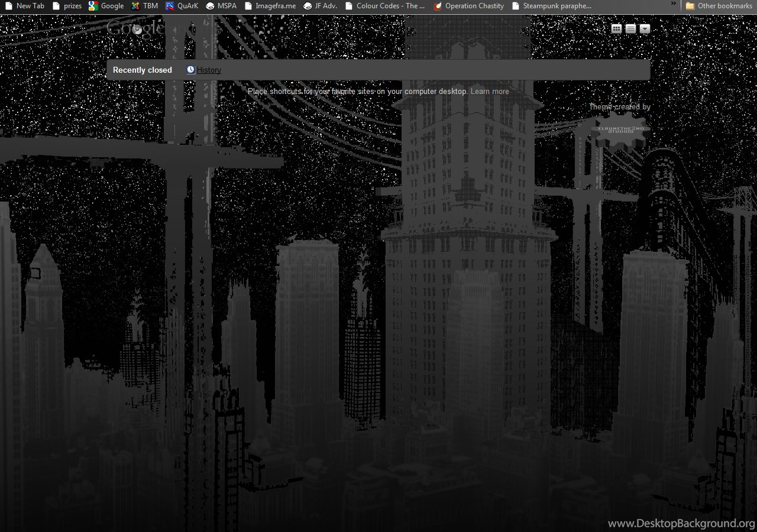The width and height of the screenshot is (757, 532).
Task: Open the Steampunk paraphernalia bookmark
Action: coord(551,6)
